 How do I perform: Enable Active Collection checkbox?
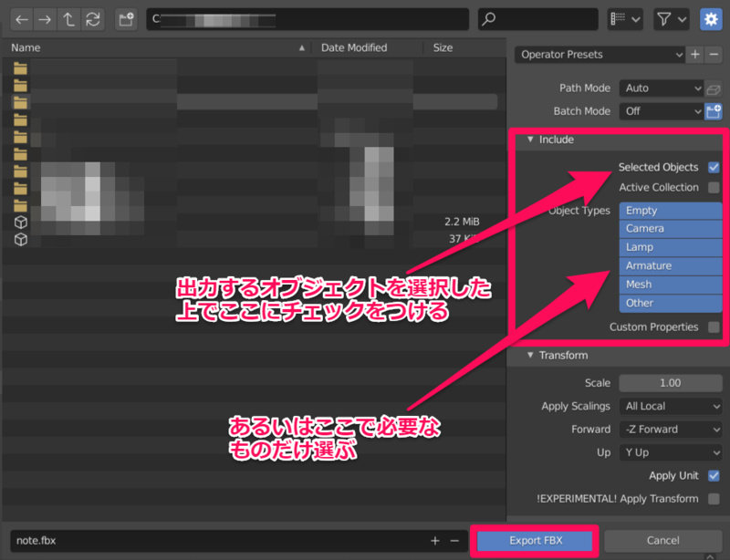[714, 188]
